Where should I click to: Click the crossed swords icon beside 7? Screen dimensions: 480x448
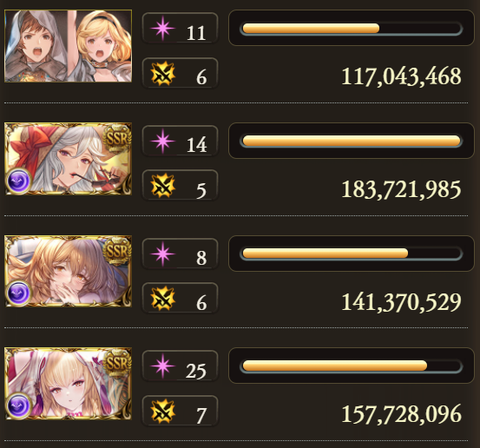click(x=163, y=411)
